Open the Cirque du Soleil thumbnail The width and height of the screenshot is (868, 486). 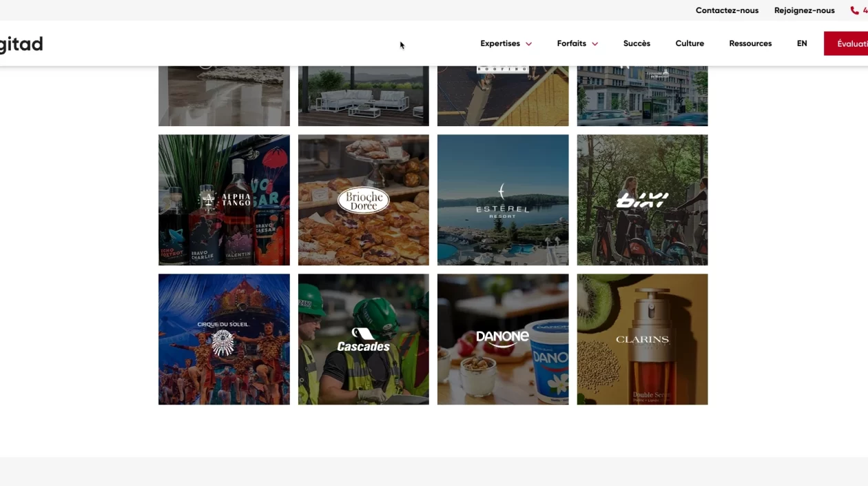click(x=224, y=339)
